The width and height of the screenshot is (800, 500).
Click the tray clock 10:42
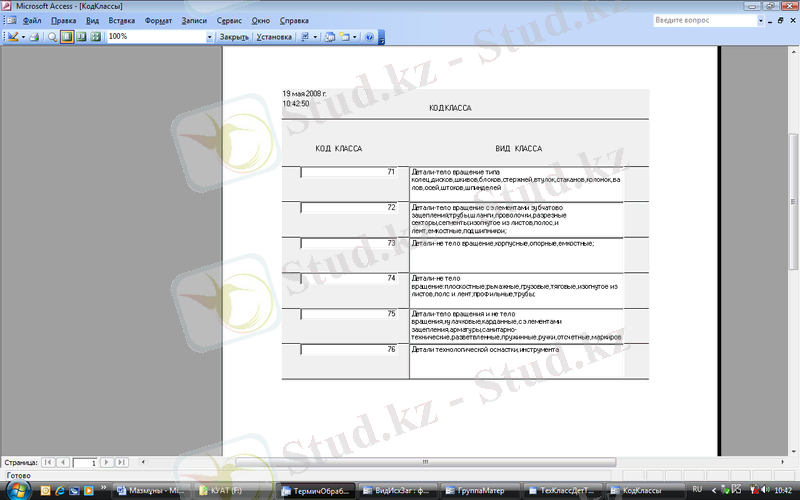click(x=783, y=491)
